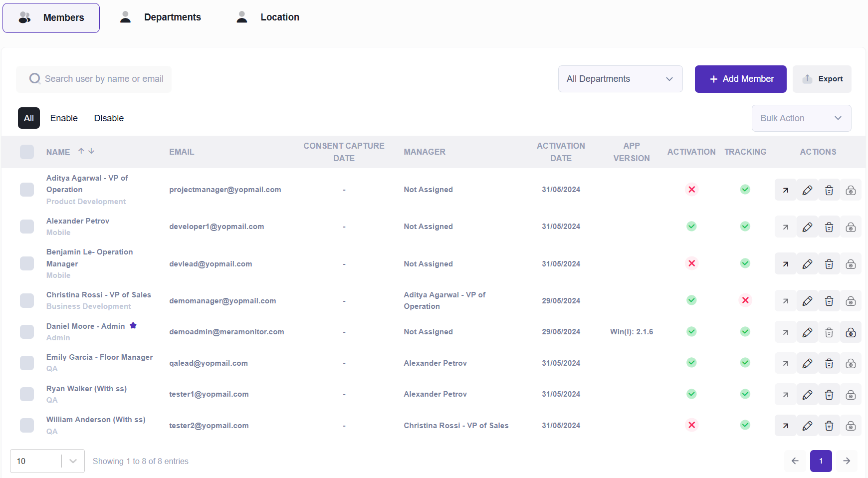Focus the search user input field

[94, 79]
